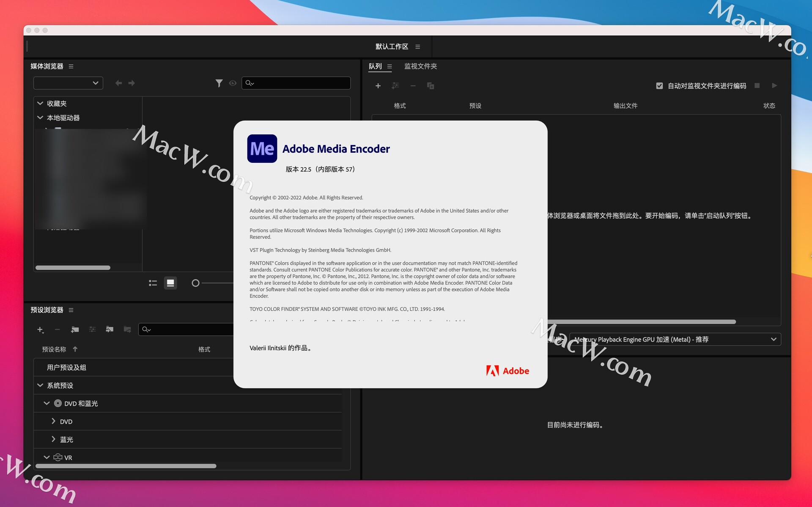Collapse the DVD 和蓝光 category
This screenshot has height=507, width=812.
(x=47, y=403)
